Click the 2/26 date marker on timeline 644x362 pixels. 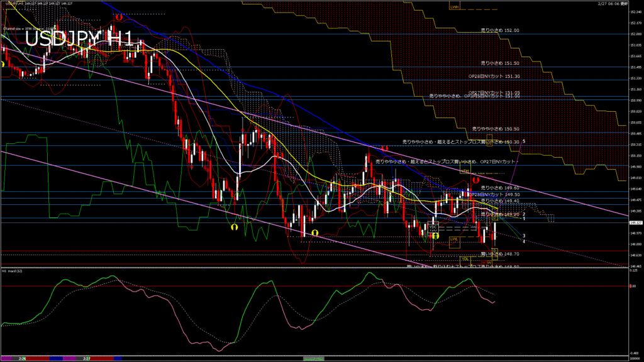pyautogui.click(x=22, y=359)
